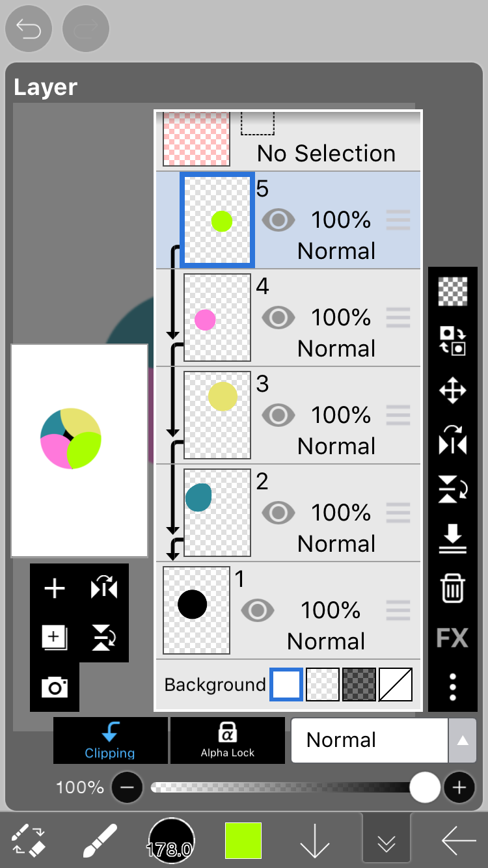Open the lime green color swatch
Viewport: 488px width, 868px height.
pos(243,841)
